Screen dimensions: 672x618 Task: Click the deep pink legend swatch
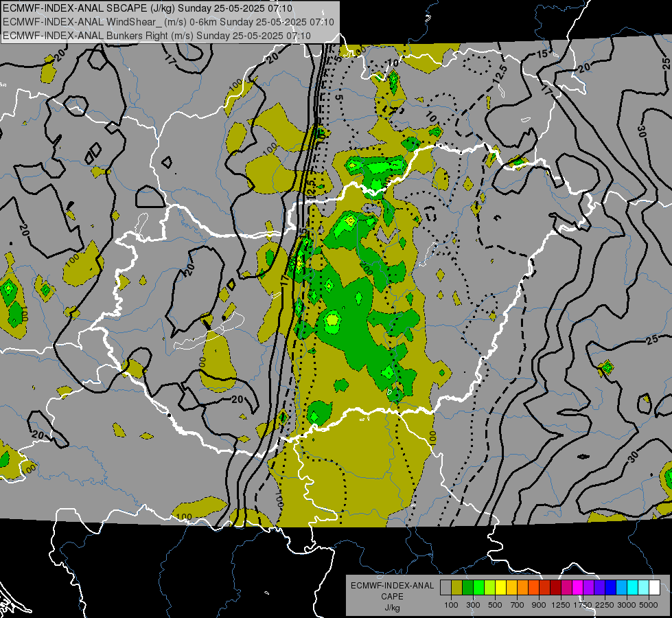[566, 588]
